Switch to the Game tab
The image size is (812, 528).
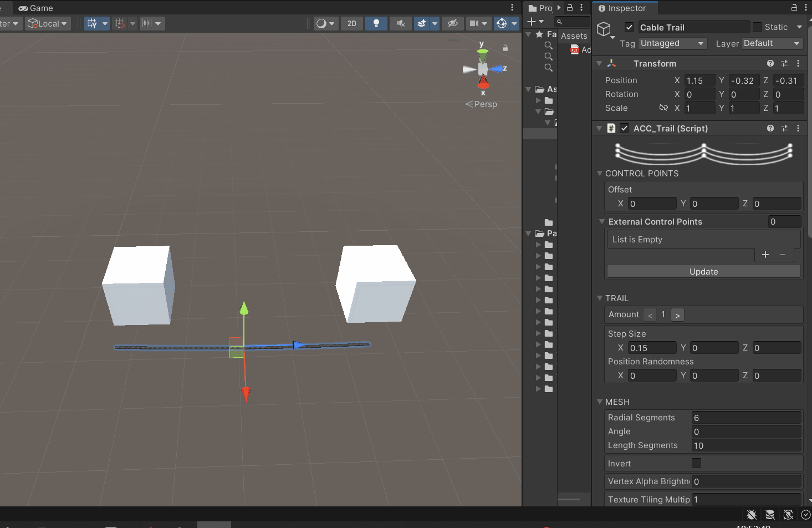[36, 8]
